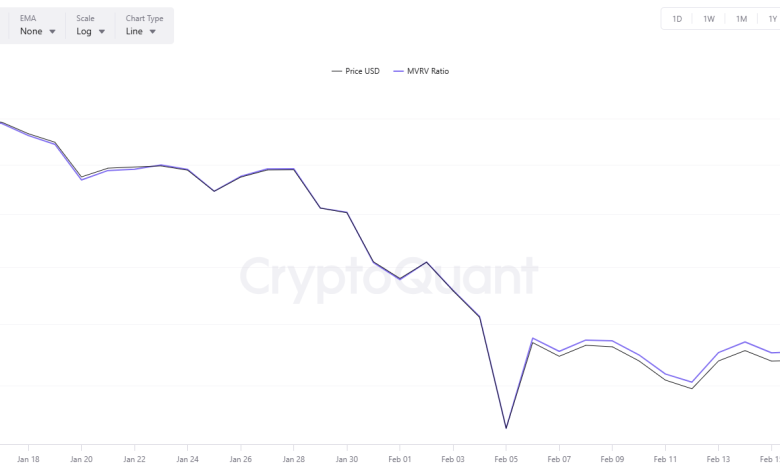Click the Jan 24 date axis label
Screen dimensions: 780x470
point(187,459)
